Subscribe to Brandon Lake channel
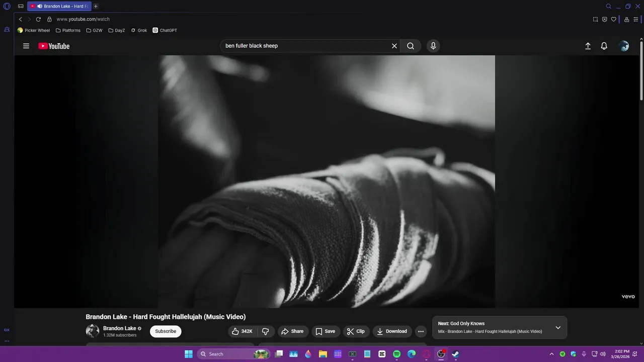The height and width of the screenshot is (362, 644). (x=166, y=331)
